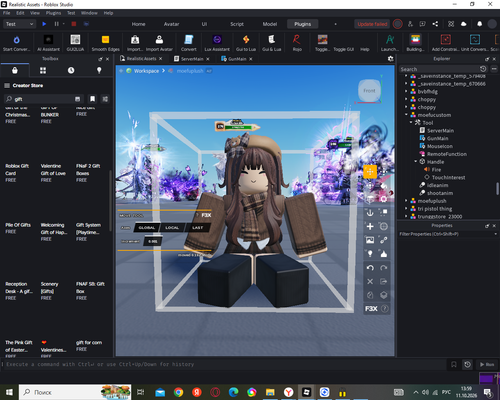Click the F3X undo arrow

pos(370,268)
